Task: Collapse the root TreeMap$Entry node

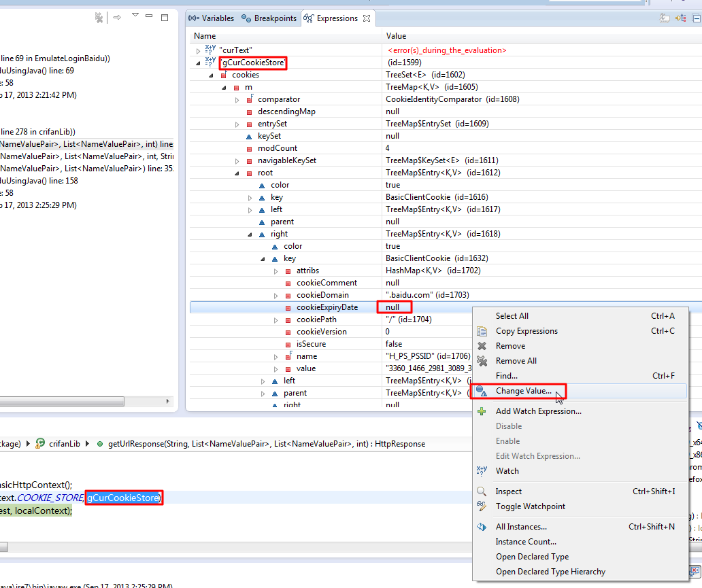Action: (x=237, y=173)
